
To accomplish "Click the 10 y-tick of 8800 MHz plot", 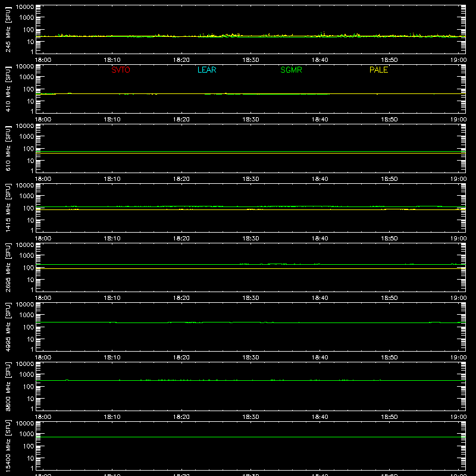I will [30, 399].
